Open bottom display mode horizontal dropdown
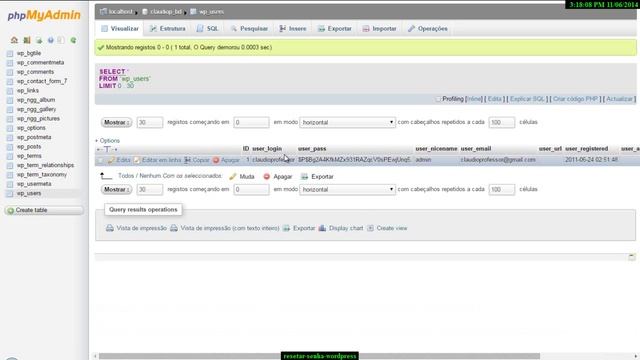640x360 pixels. (347, 189)
